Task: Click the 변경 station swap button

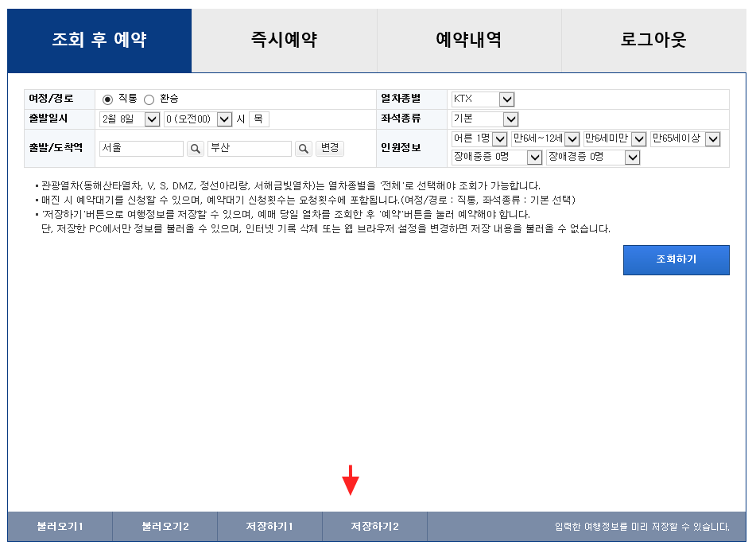Action: tap(330, 148)
